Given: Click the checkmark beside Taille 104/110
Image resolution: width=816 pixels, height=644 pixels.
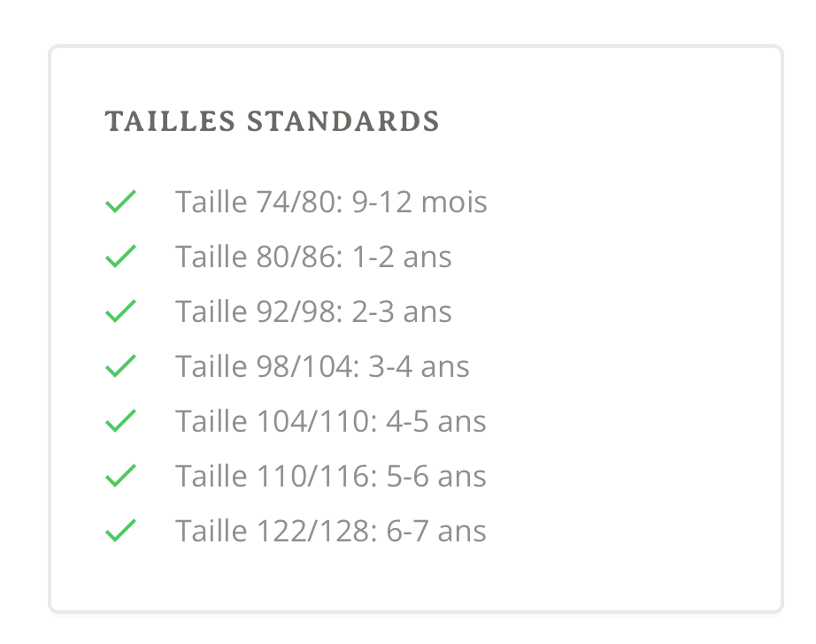Looking at the screenshot, I should pyautogui.click(x=119, y=421).
